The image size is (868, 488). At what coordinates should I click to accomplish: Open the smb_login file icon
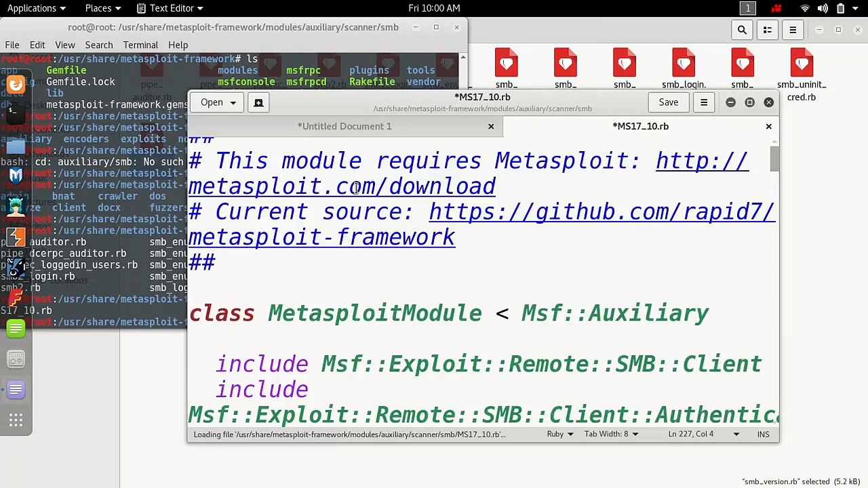point(684,69)
